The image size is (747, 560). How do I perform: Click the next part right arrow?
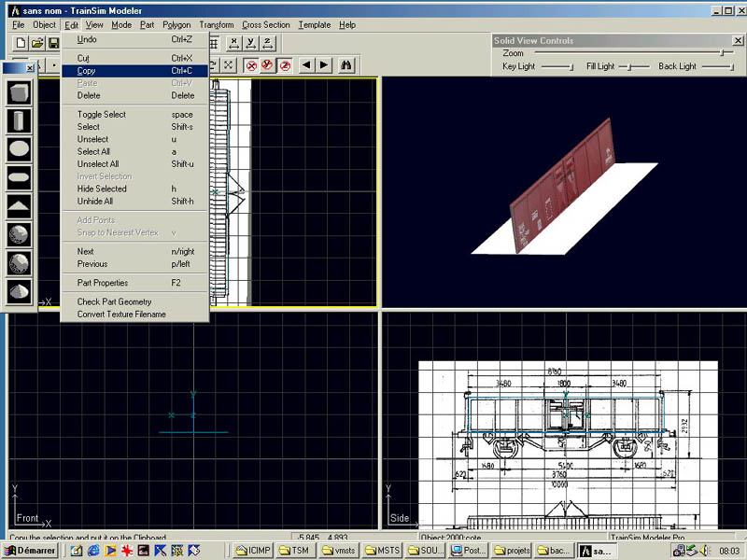pyautogui.click(x=324, y=65)
